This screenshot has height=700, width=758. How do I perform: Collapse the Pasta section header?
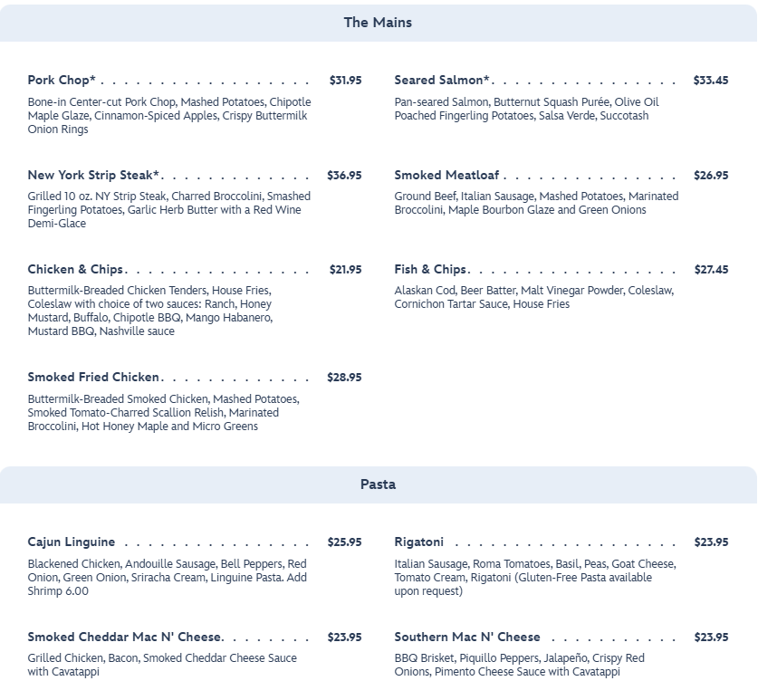[x=378, y=484]
